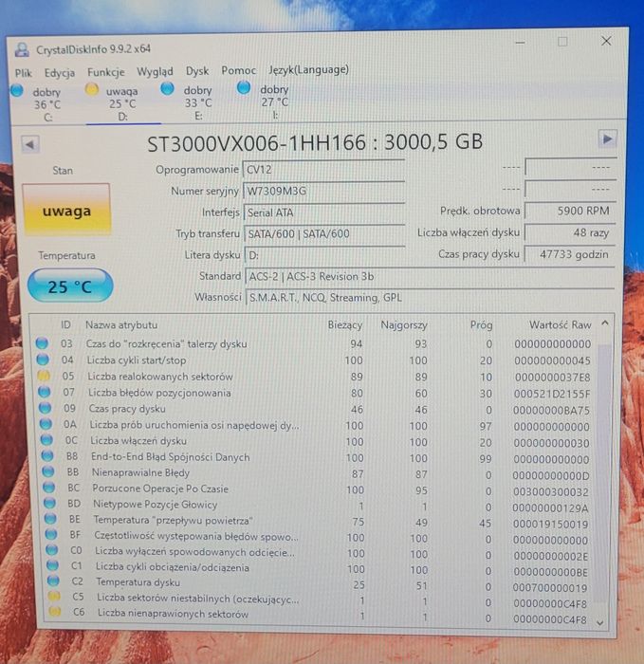
Task: Click the serial number field W7309M3G
Action: [324, 191]
